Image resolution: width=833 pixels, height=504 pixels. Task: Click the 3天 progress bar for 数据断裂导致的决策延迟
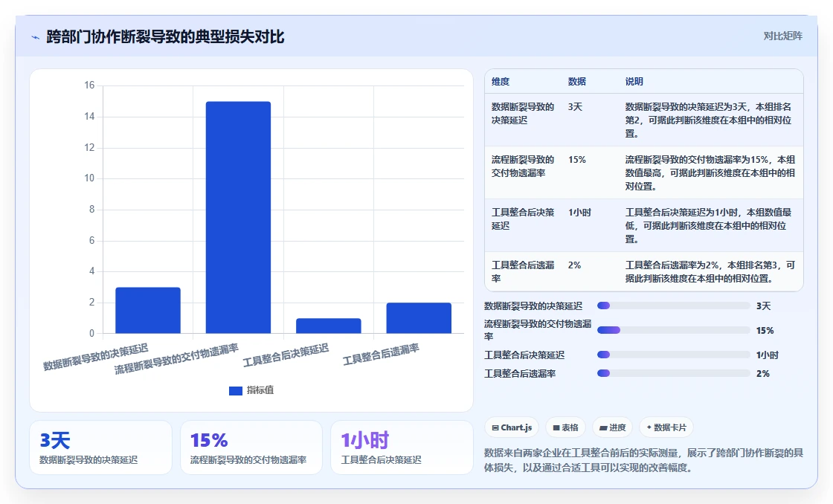tap(673, 306)
